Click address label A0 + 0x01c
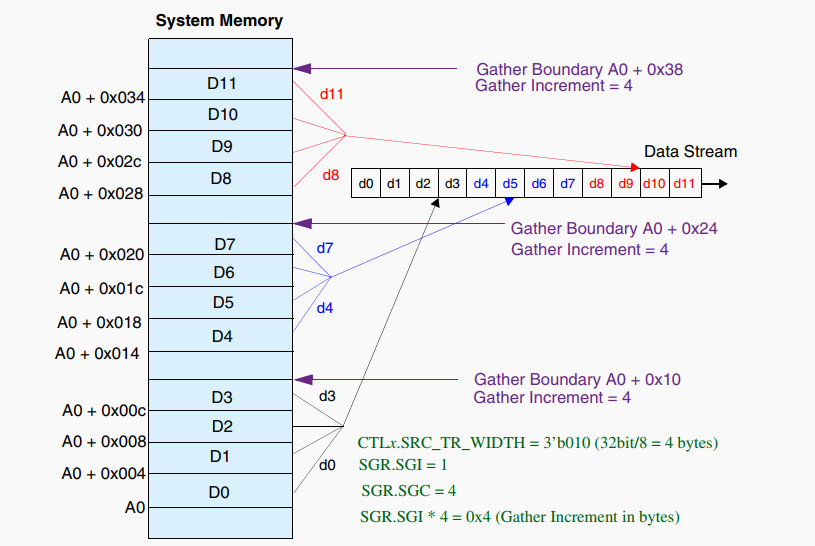 pos(101,289)
